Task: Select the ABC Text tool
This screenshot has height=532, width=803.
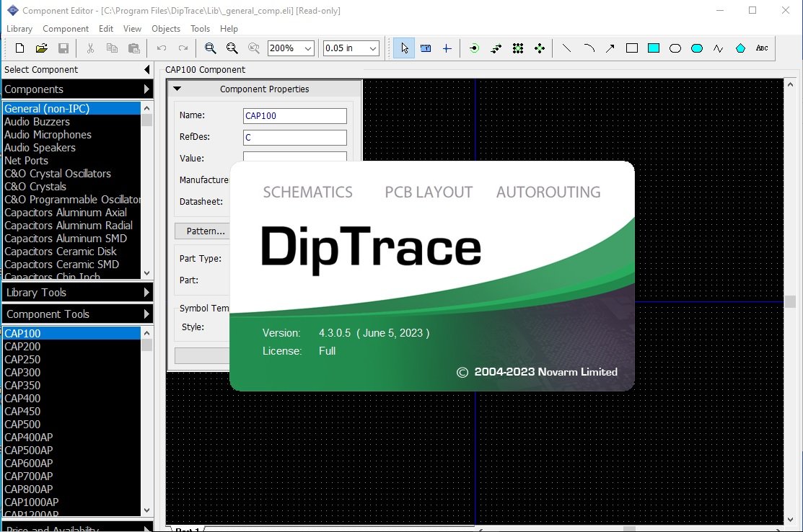Action: tap(762, 48)
